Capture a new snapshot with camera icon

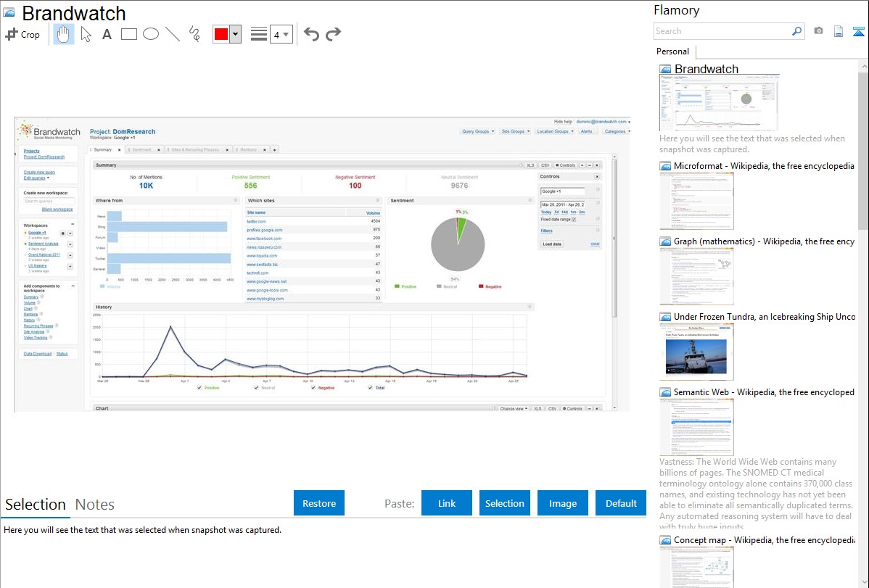point(818,31)
